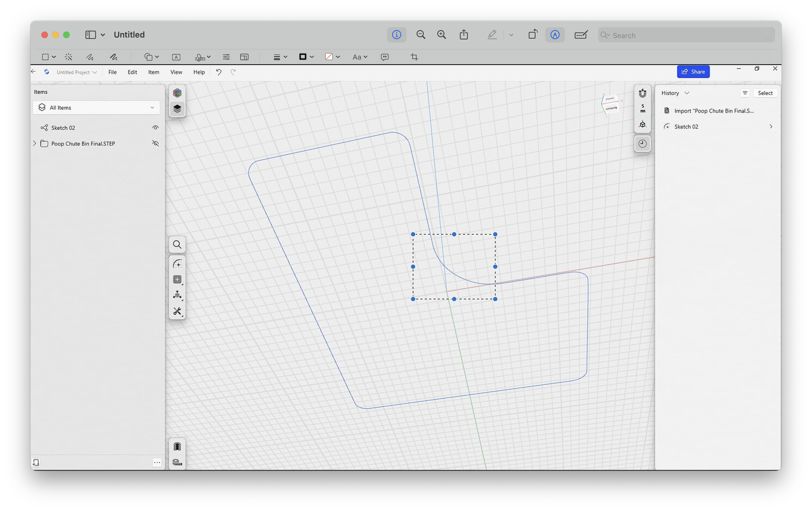The width and height of the screenshot is (812, 511).
Task: Open the View menu
Action: (x=176, y=72)
